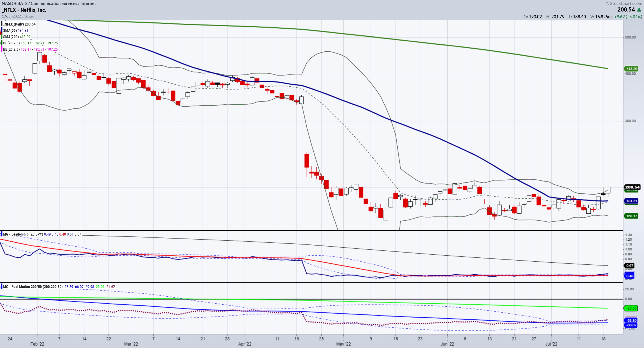644x348 pixels.
Task: Click the blue -66.07 Real Motion tag
Action: [x=631, y=325]
